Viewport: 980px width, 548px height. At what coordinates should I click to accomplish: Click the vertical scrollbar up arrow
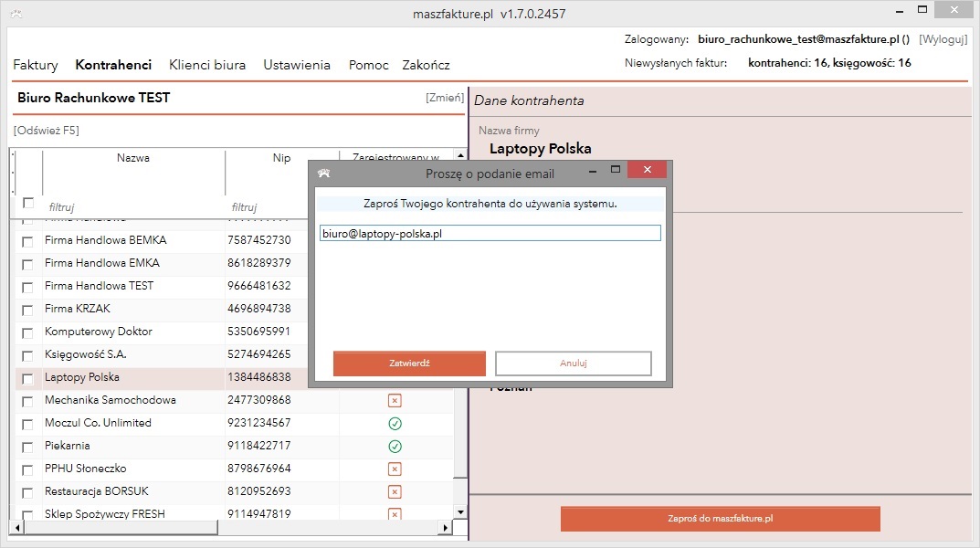coord(460,155)
